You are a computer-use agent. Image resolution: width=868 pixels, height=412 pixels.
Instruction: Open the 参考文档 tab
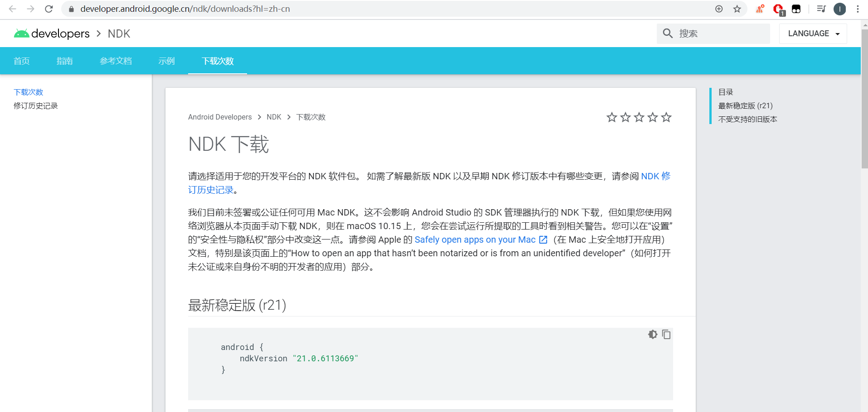coord(116,61)
